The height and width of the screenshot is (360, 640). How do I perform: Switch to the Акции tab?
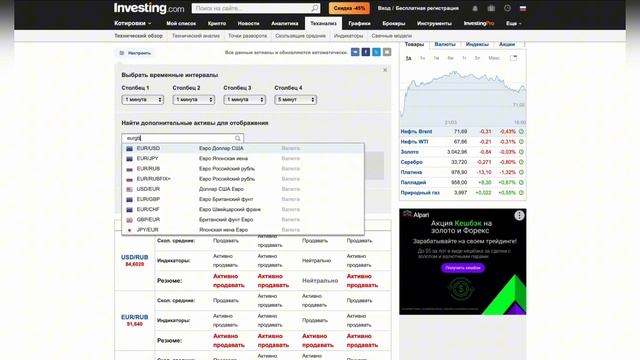point(507,44)
